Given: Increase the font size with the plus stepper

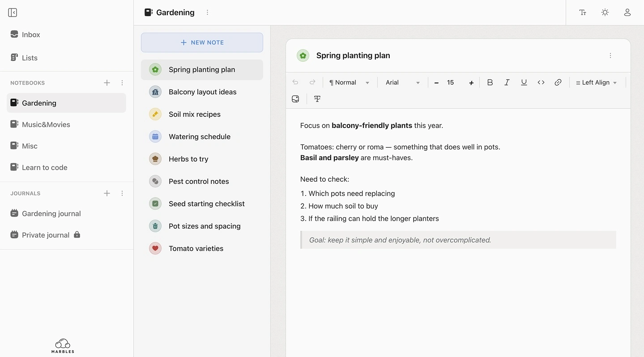Looking at the screenshot, I should tap(471, 83).
